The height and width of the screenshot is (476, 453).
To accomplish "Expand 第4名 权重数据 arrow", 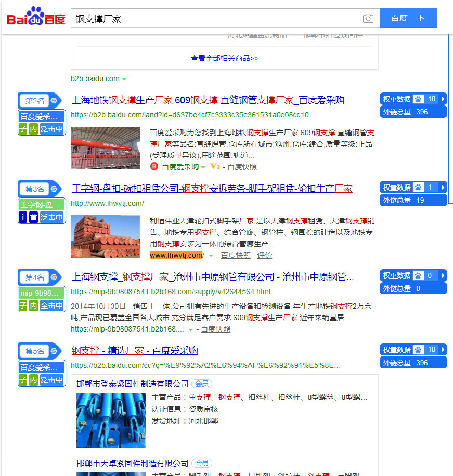I will 443,275.
